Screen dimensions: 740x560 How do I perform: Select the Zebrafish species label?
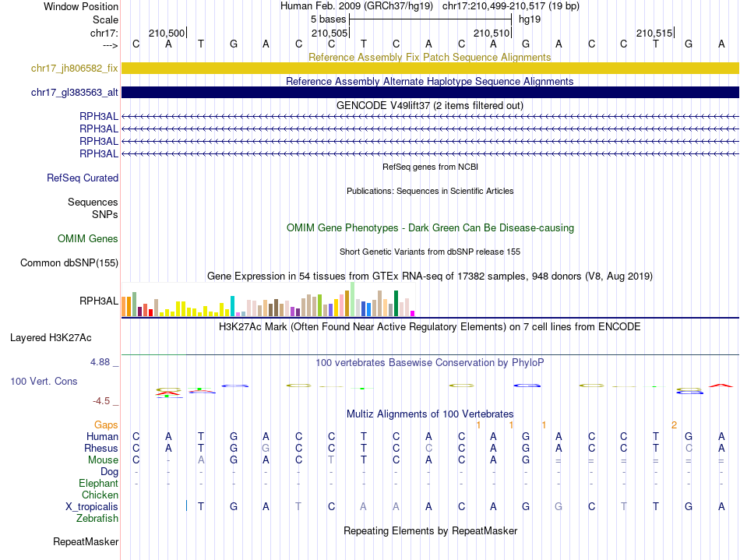pyautogui.click(x=97, y=519)
